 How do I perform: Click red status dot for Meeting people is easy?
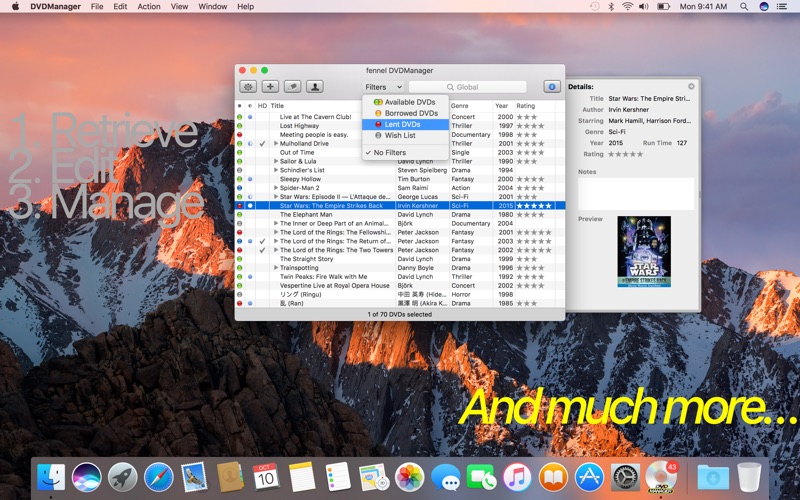coord(239,135)
